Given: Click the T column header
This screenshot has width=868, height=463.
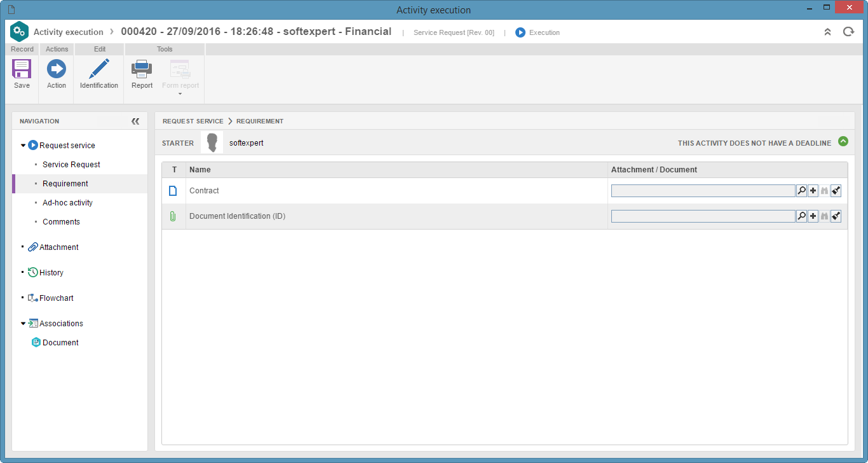Looking at the screenshot, I should coord(174,170).
